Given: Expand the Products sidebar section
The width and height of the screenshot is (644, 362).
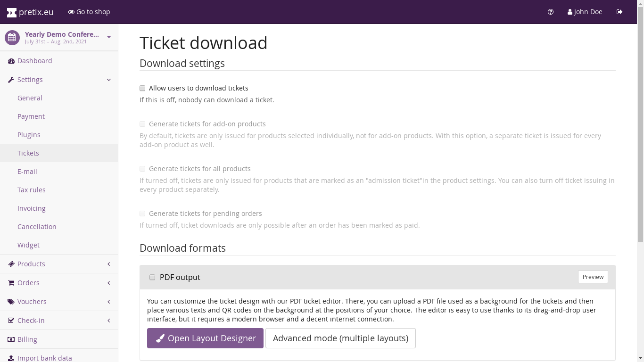Looking at the screenshot, I should coord(109,264).
